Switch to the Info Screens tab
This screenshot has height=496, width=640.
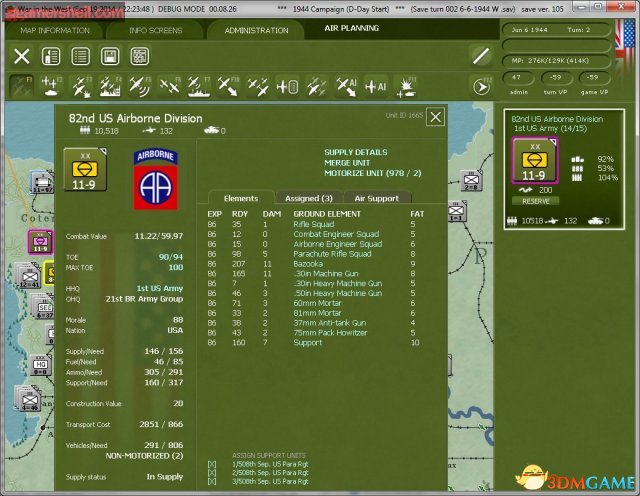click(x=155, y=30)
